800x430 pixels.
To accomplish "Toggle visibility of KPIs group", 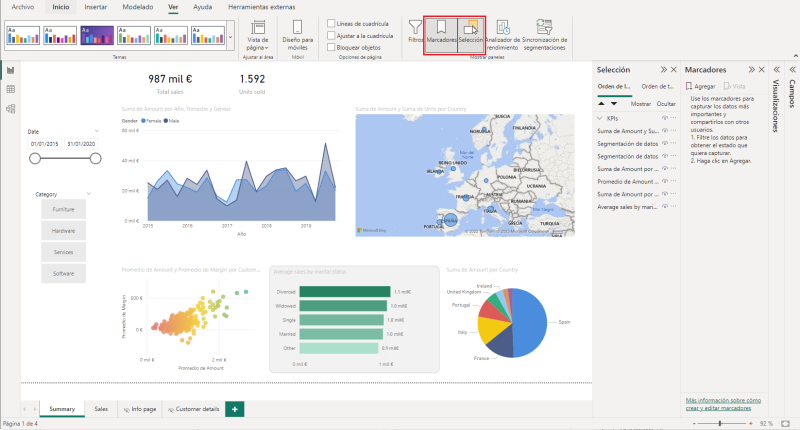I will pyautogui.click(x=662, y=118).
